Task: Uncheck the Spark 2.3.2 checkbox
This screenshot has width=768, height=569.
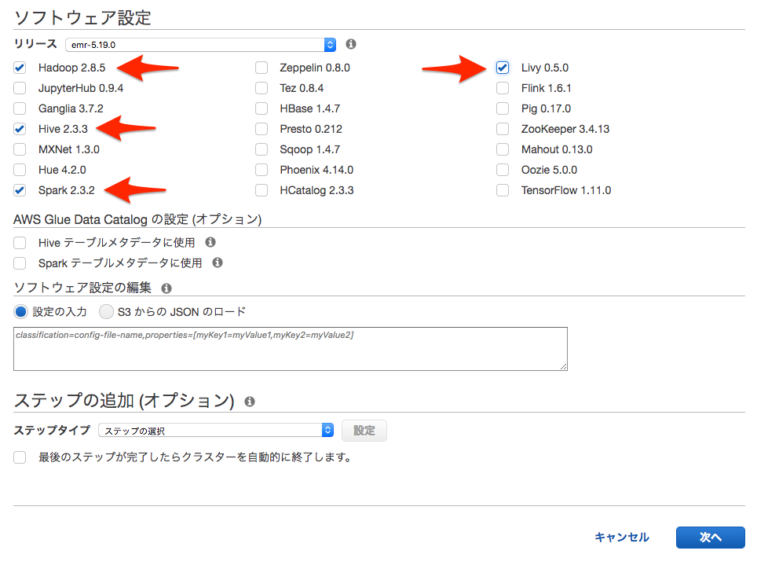Action: tap(20, 190)
